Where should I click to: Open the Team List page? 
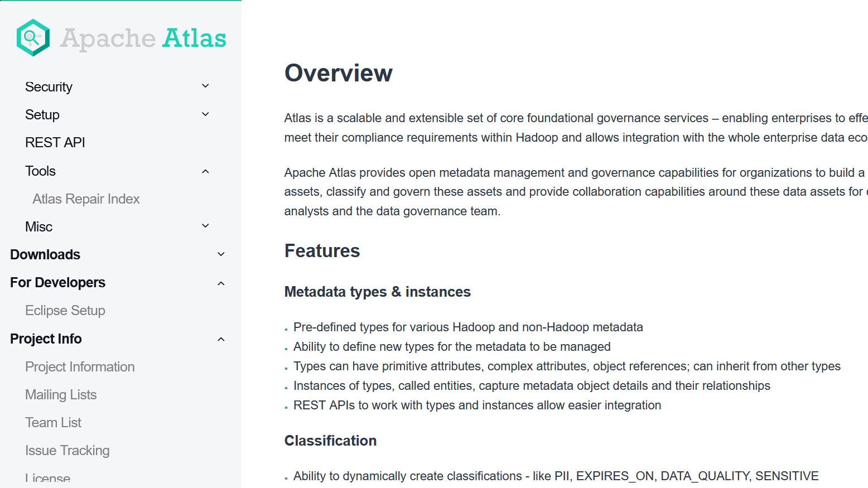click(53, 422)
